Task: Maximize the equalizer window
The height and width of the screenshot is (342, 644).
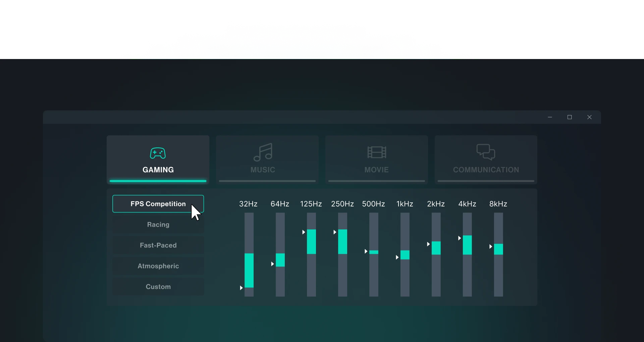Action: tap(570, 117)
